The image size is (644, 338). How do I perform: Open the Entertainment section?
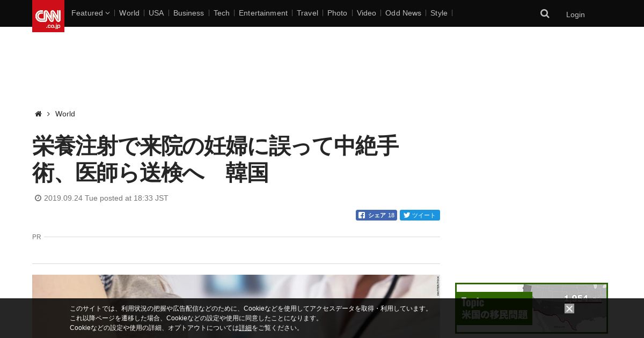coord(263,13)
